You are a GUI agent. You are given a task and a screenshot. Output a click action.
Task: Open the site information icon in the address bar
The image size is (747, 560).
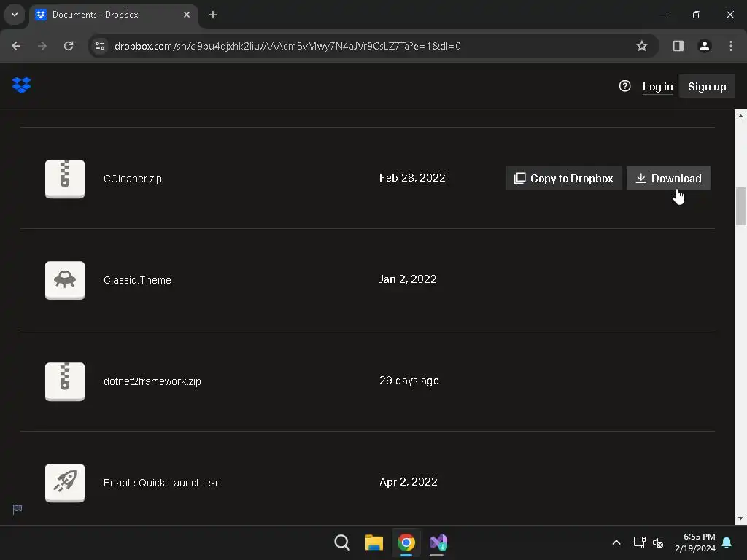point(100,46)
